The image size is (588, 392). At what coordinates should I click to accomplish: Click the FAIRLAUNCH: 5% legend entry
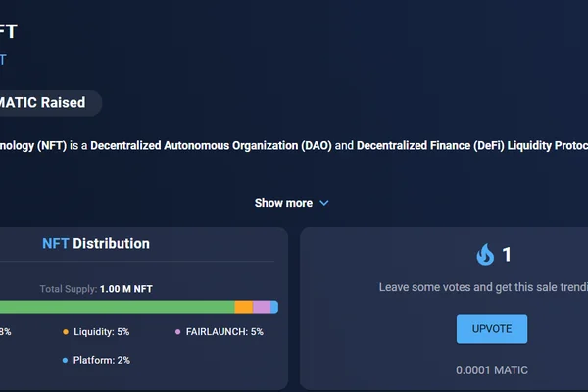pos(220,332)
